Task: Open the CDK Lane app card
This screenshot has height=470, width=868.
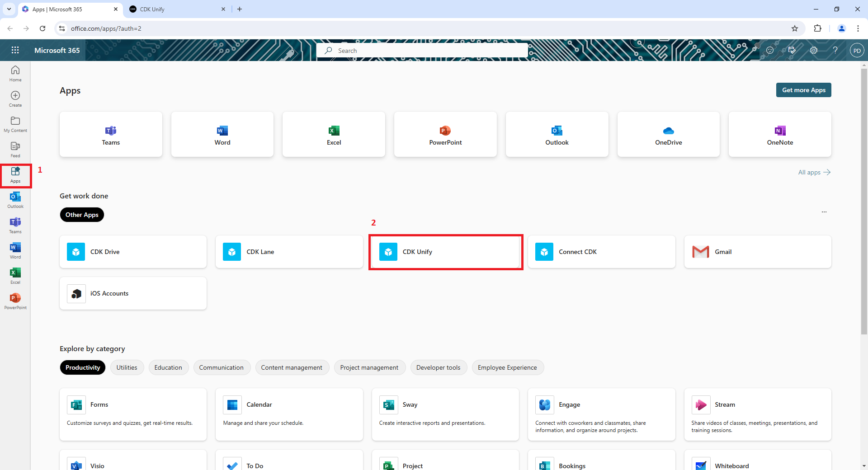Action: tap(289, 252)
